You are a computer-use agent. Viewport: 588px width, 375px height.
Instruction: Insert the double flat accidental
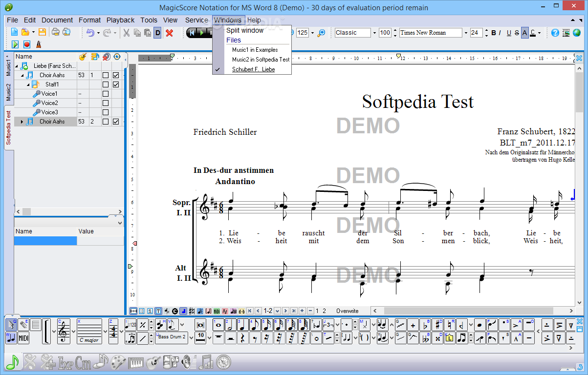tap(425, 338)
